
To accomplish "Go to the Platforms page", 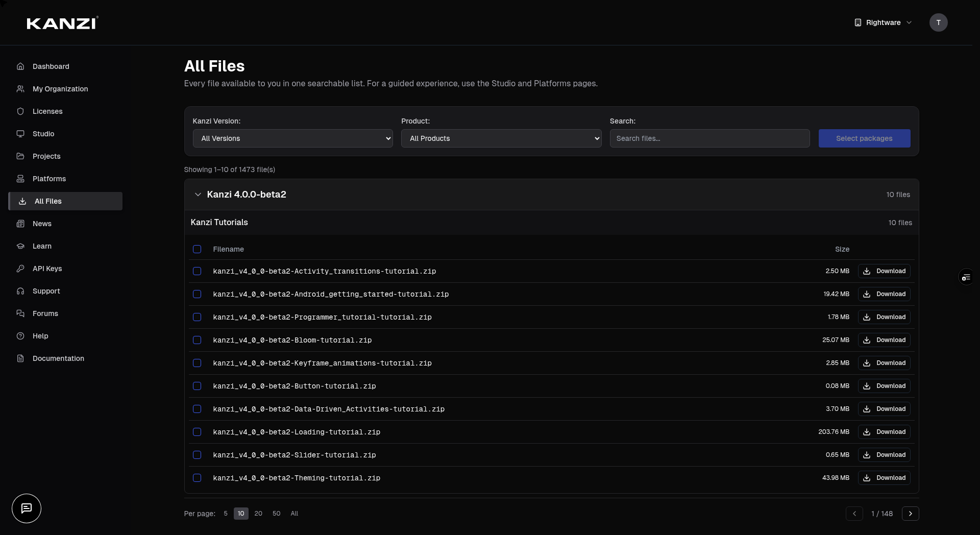I will 65,179.
